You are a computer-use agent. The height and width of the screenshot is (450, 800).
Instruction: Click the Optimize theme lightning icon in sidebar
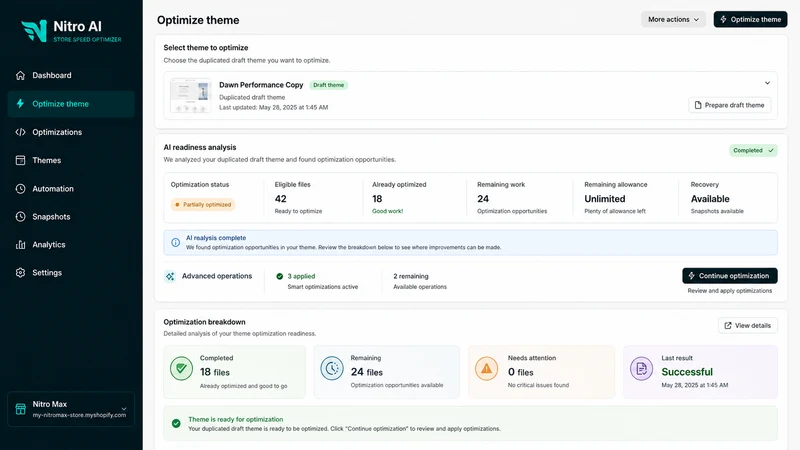tap(20, 104)
